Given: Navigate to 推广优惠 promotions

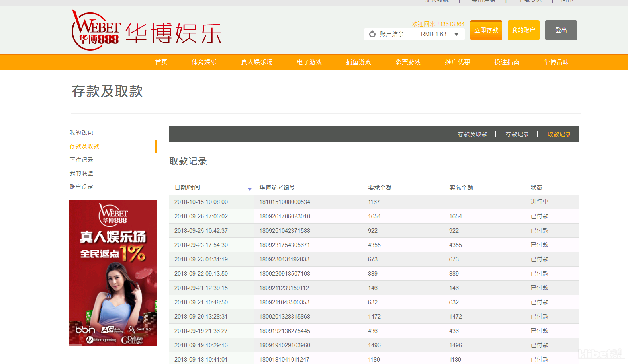Looking at the screenshot, I should 457,62.
